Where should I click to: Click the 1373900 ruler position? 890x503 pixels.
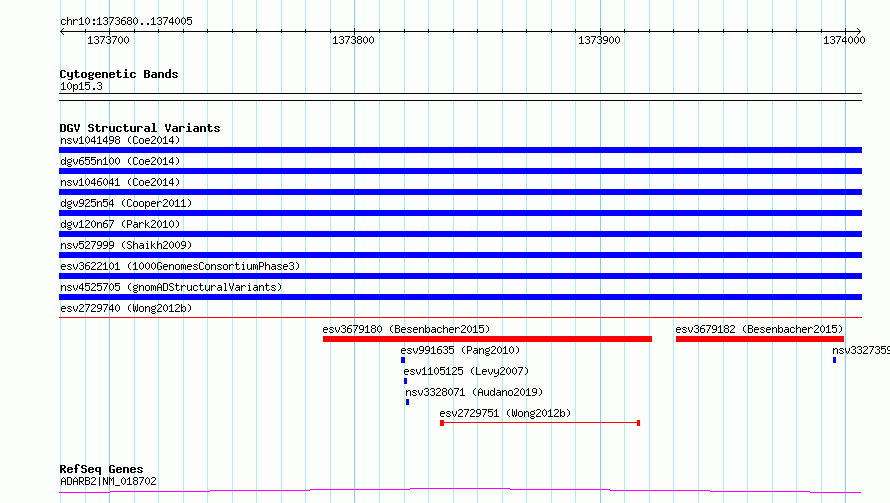(599, 40)
